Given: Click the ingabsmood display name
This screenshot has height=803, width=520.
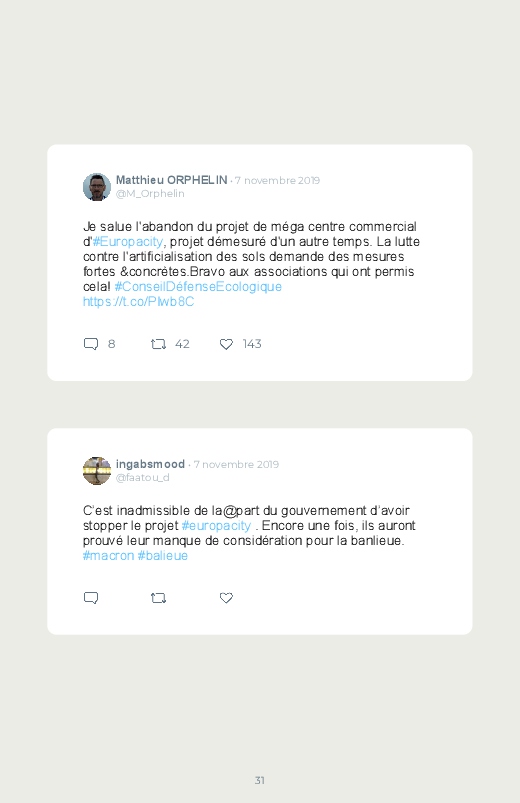Looking at the screenshot, I should click(150, 464).
